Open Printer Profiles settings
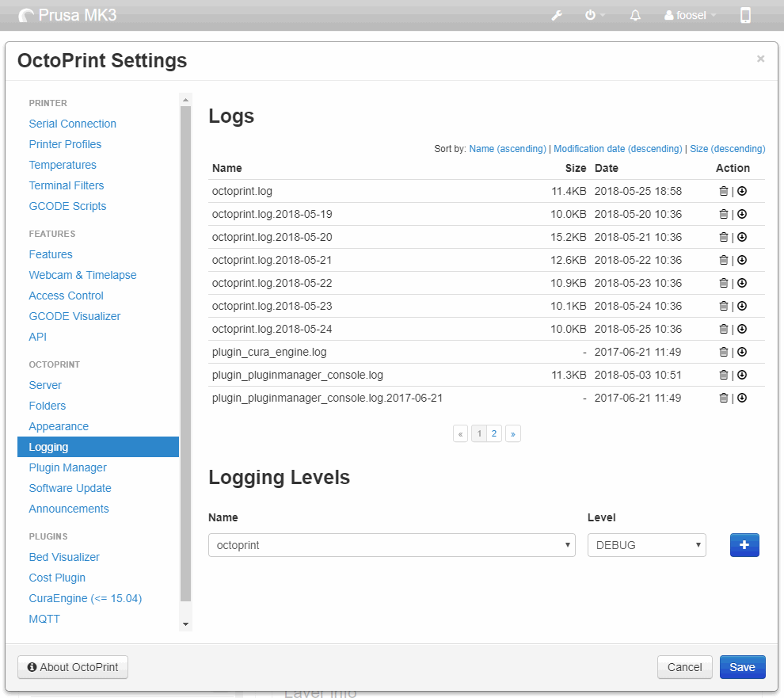The height and width of the screenshot is (698, 784). click(65, 144)
